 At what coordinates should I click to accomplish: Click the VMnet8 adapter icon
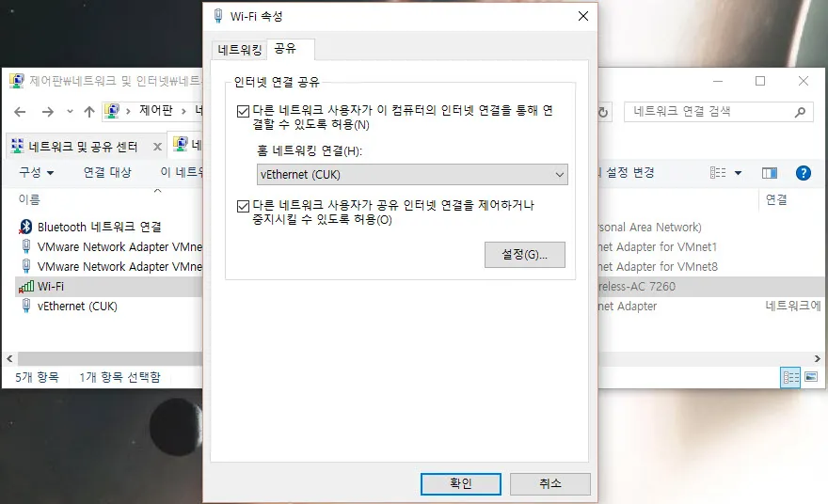click(26, 266)
